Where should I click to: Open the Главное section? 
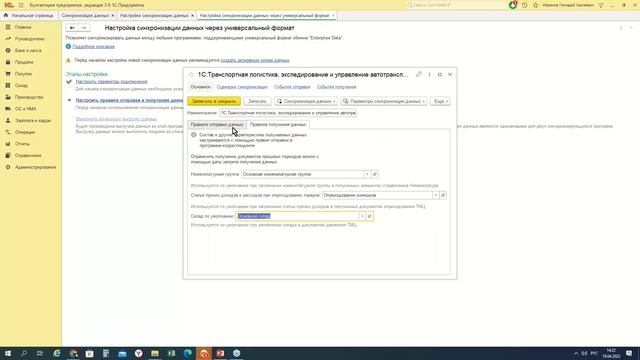23,27
